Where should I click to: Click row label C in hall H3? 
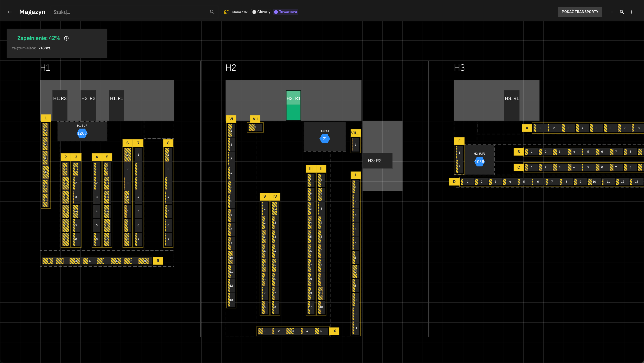pos(519,167)
